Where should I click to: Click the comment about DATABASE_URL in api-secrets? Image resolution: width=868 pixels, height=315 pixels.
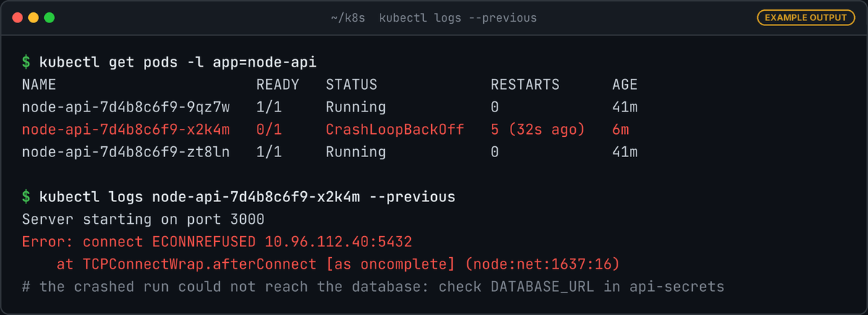(x=373, y=287)
